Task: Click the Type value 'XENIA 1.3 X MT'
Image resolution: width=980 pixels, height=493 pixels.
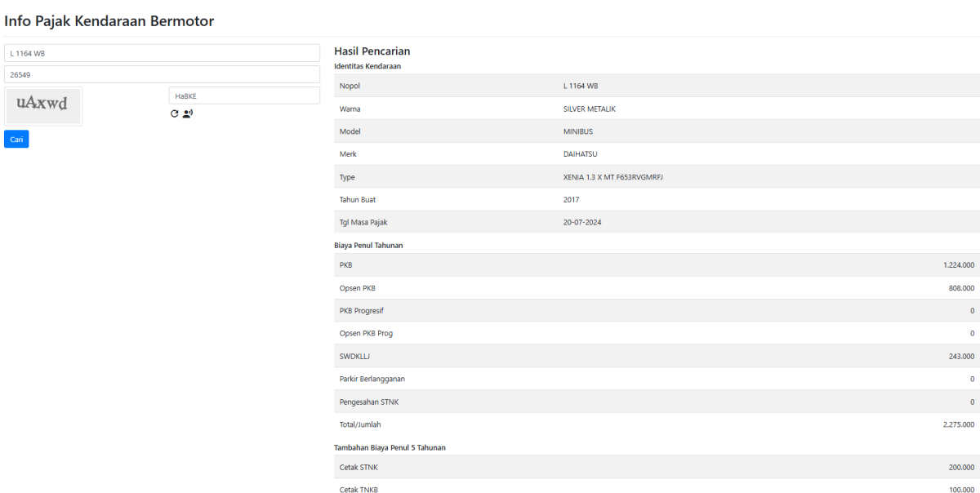Action: pos(612,177)
